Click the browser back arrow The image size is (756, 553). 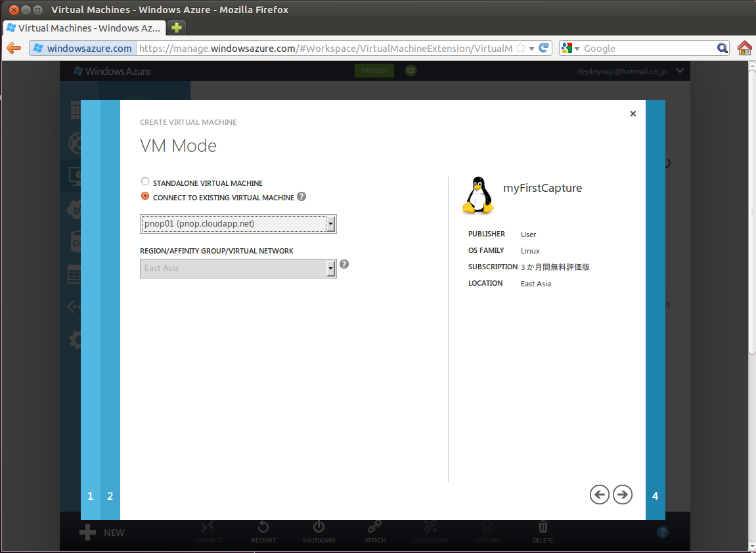tap(14, 48)
